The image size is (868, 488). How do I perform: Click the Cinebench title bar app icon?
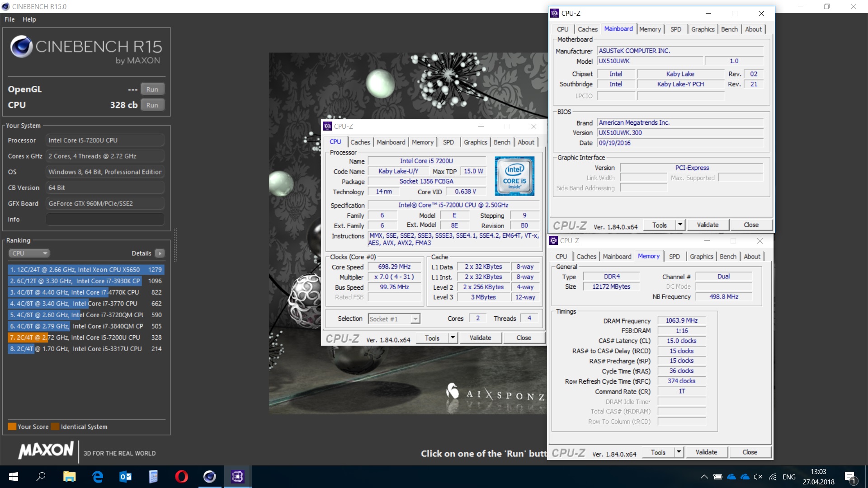click(6, 6)
